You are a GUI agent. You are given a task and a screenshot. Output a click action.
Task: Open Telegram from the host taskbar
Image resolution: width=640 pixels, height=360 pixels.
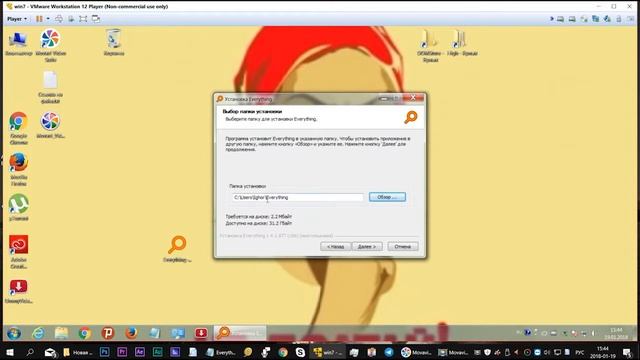389,352
